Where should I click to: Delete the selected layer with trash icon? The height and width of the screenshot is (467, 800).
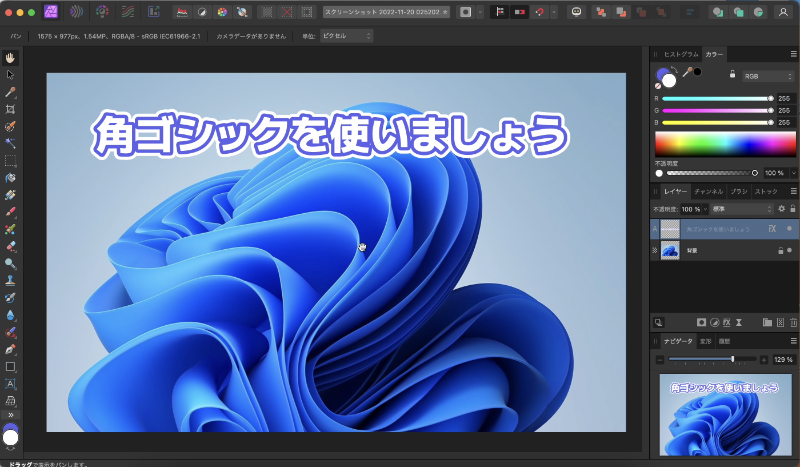coord(793,323)
